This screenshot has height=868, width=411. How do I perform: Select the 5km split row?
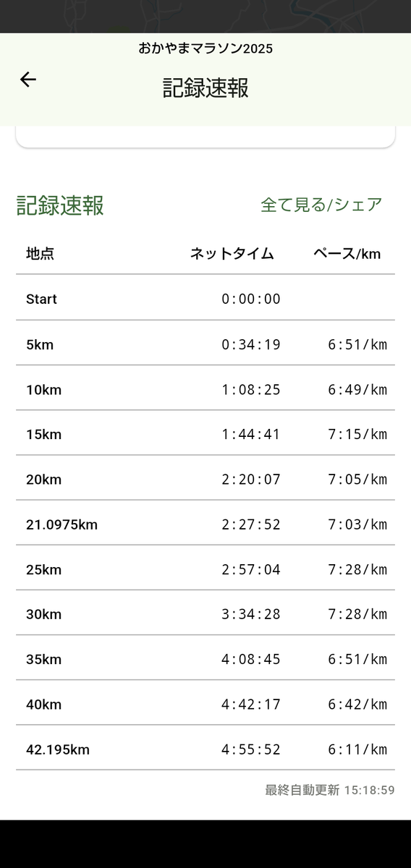coord(205,344)
